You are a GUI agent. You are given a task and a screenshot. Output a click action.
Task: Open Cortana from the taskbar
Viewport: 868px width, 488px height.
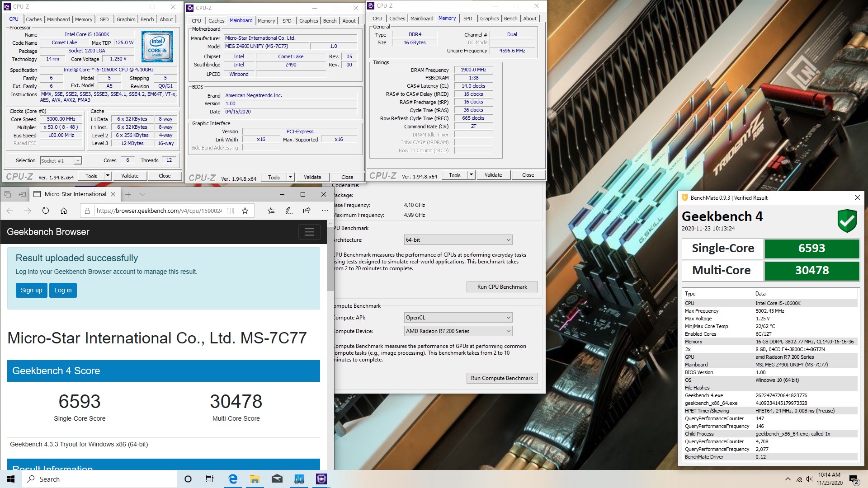(x=188, y=479)
